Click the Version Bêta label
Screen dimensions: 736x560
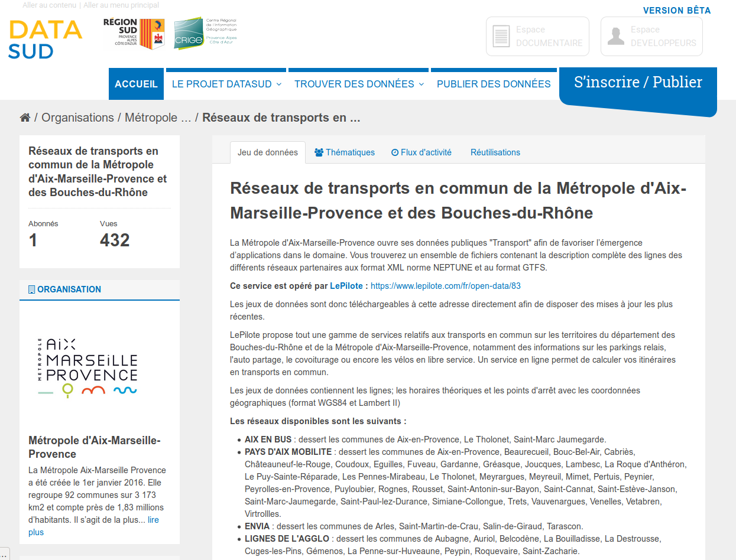677,11
